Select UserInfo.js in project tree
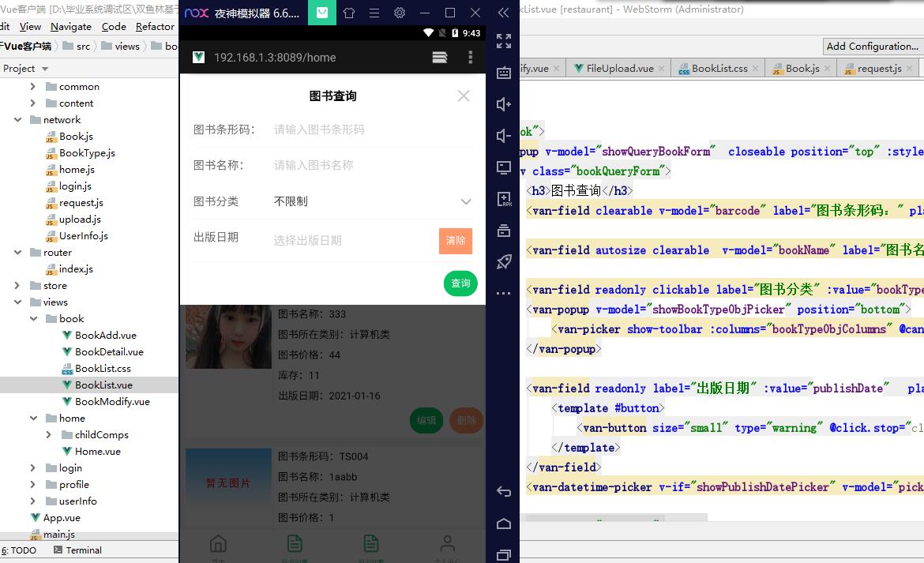The image size is (924, 563). click(x=77, y=235)
